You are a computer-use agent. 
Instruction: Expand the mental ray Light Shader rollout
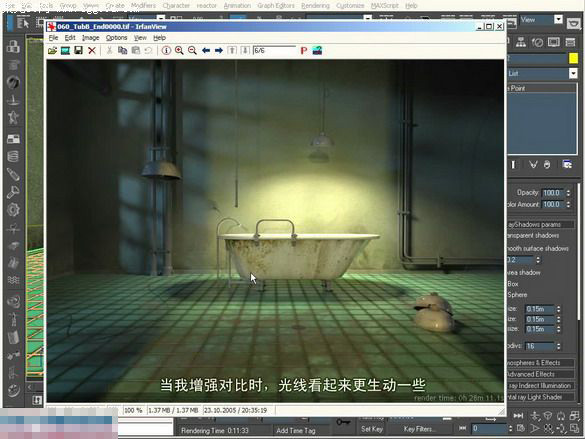pyautogui.click(x=540, y=397)
